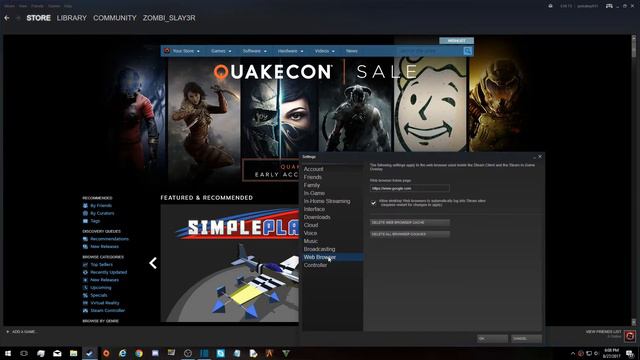Open File Explorer on the taskbar

(73, 353)
